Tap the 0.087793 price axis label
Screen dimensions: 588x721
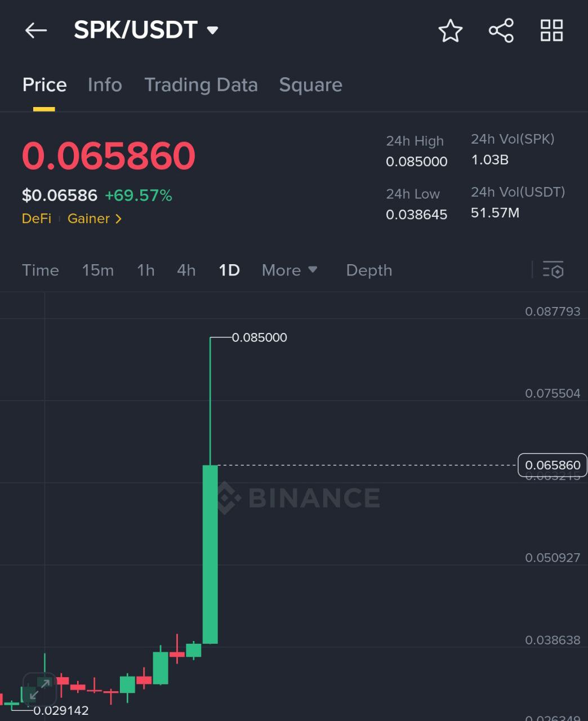click(x=553, y=311)
